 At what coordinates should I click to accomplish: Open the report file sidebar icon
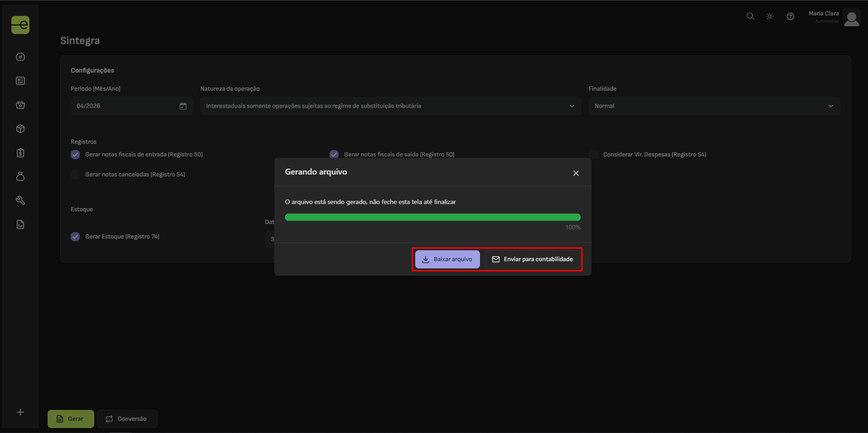20,224
